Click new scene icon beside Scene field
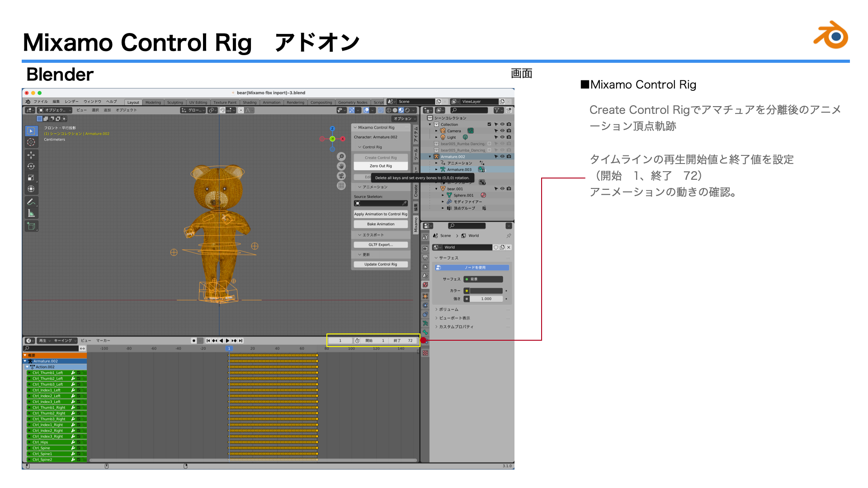The width and height of the screenshot is (868, 488). click(439, 102)
